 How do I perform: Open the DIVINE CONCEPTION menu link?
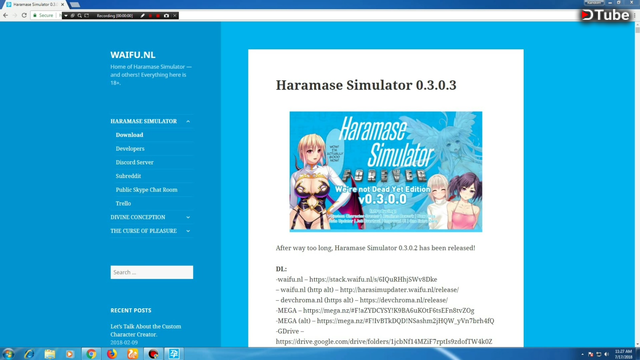138,217
